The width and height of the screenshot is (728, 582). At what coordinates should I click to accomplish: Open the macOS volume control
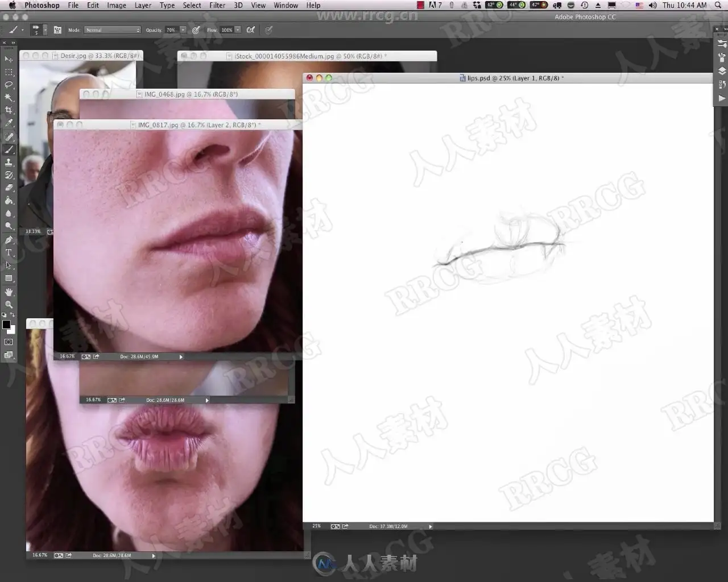point(652,5)
